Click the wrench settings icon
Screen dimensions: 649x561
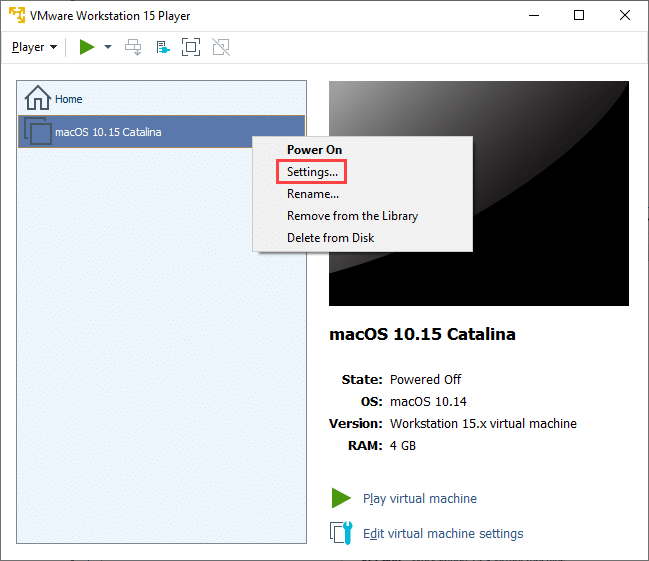coord(341,533)
